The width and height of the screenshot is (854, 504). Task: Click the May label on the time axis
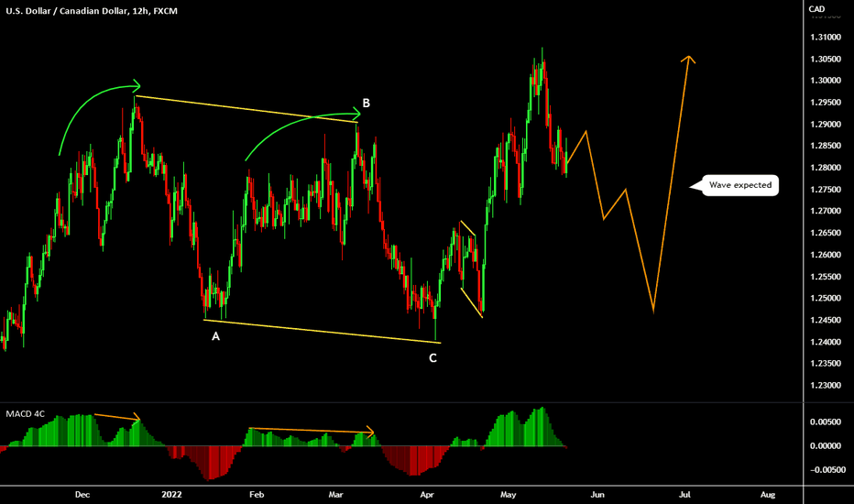(509, 495)
